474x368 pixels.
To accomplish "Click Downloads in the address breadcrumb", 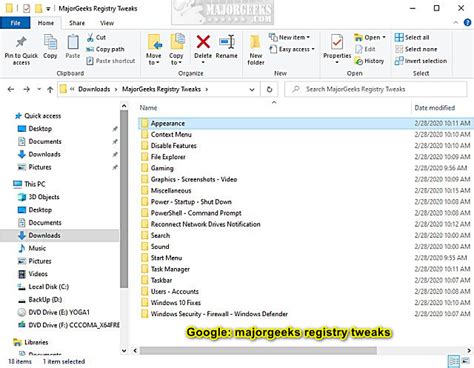I will point(94,89).
